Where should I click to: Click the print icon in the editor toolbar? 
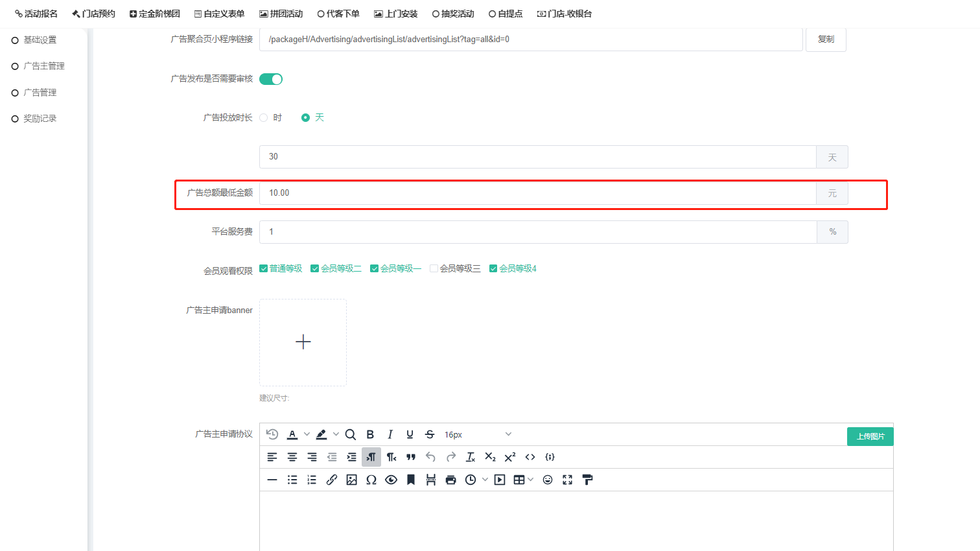click(451, 480)
